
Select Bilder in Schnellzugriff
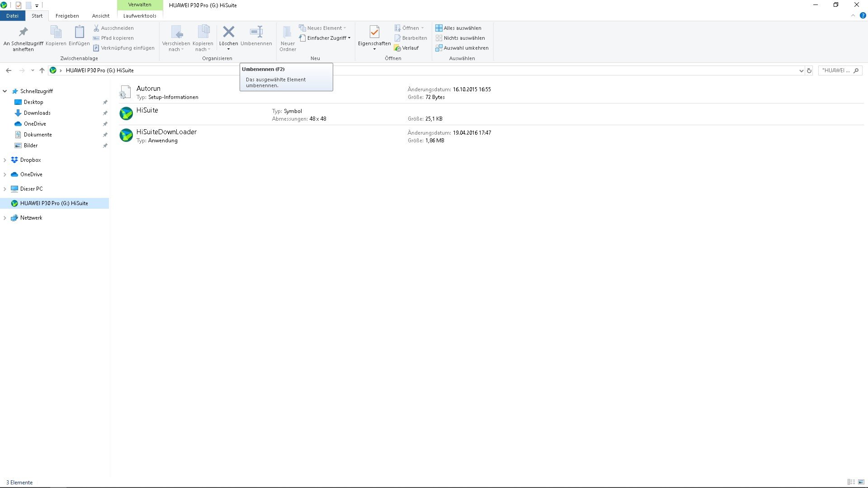(31, 145)
